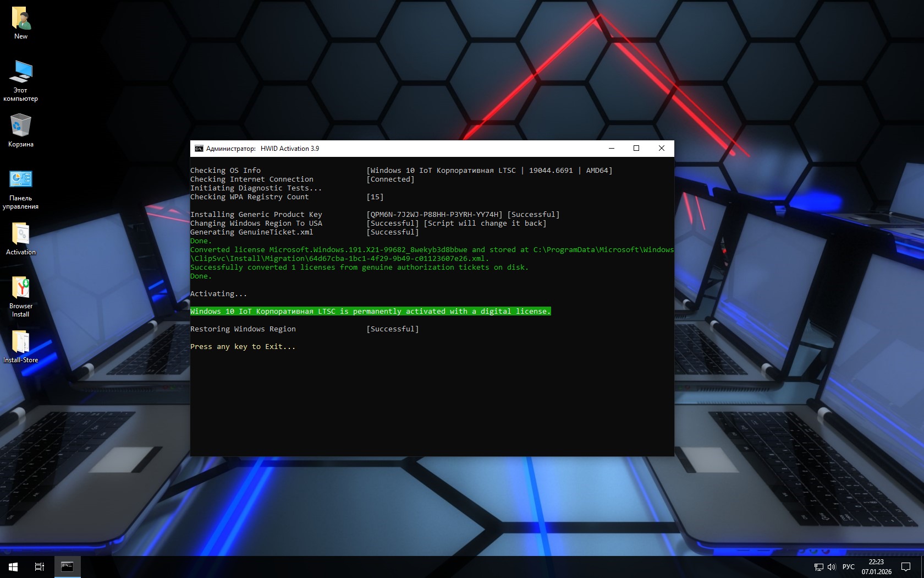924x578 pixels.
Task: Close the HWID Activation console window
Action: pyautogui.click(x=662, y=149)
